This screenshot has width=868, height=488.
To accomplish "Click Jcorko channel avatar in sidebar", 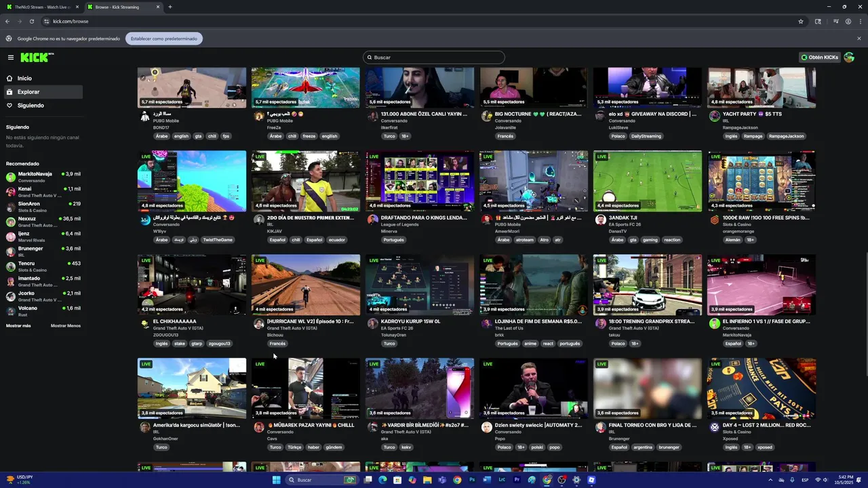I will pos(11,296).
